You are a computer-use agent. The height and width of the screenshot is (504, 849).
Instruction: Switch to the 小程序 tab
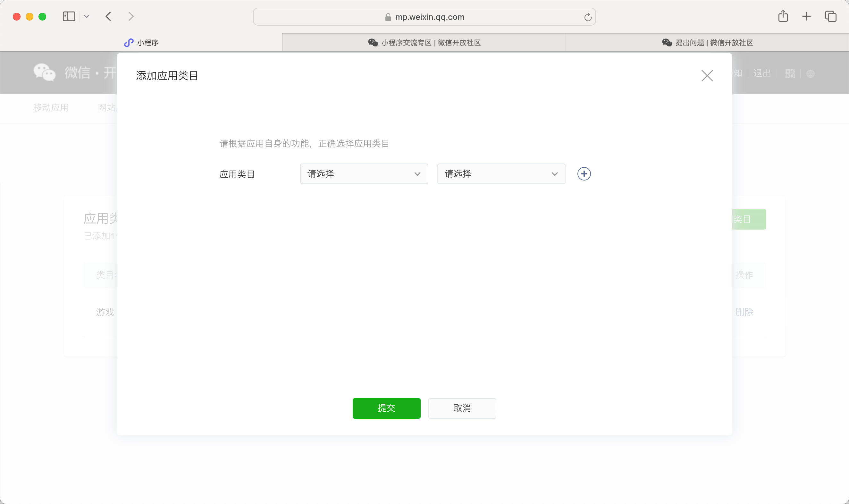(x=141, y=43)
